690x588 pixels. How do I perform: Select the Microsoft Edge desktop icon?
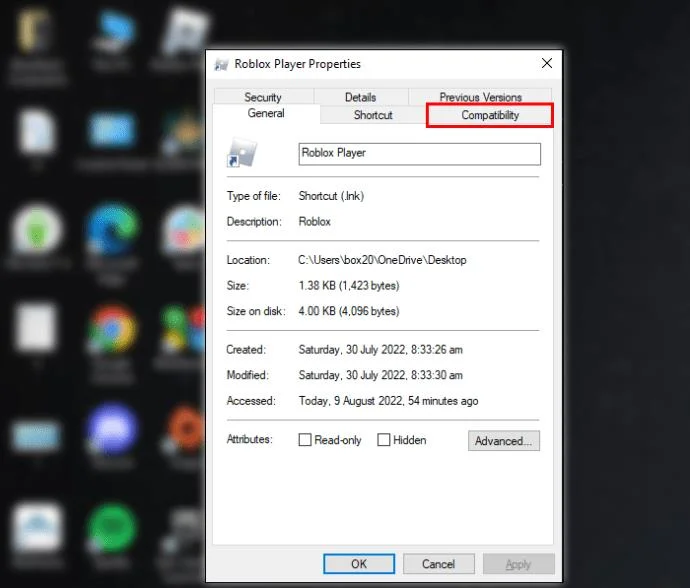[113, 229]
